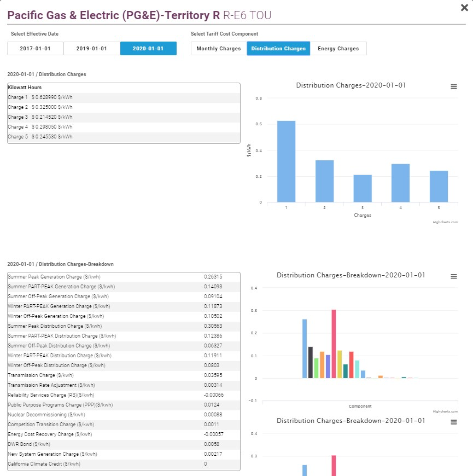Click the 'Select Effective Date' label

pos(34,34)
